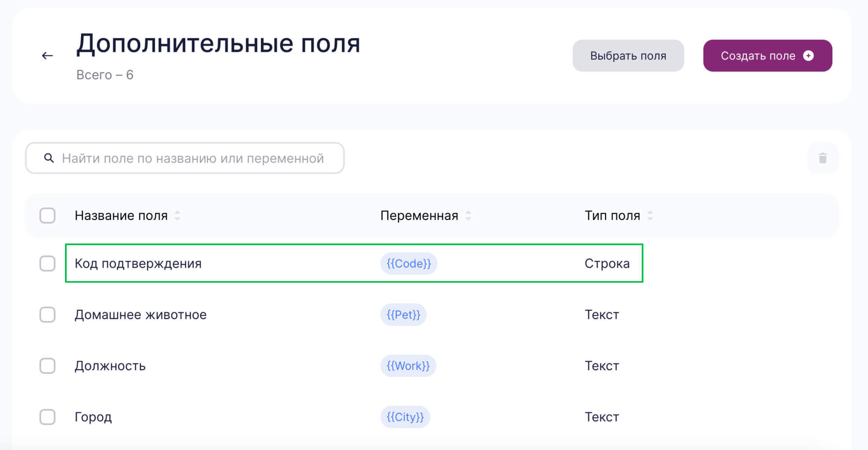Viewport: 868px width, 450px height.
Task: Click the plus icon on Создать поле
Action: (x=808, y=56)
